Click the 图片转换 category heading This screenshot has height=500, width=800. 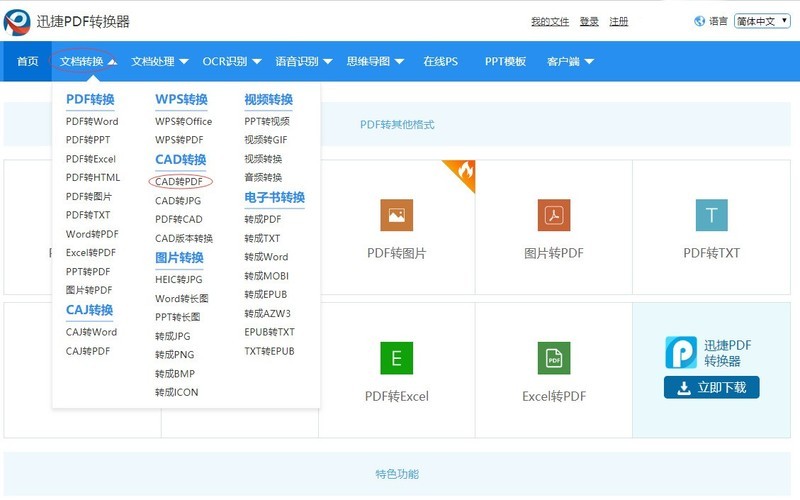click(x=179, y=258)
